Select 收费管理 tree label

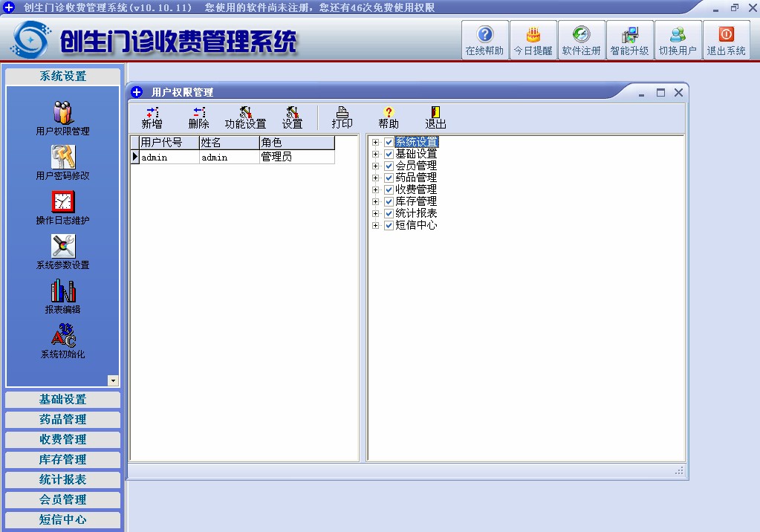coord(416,189)
